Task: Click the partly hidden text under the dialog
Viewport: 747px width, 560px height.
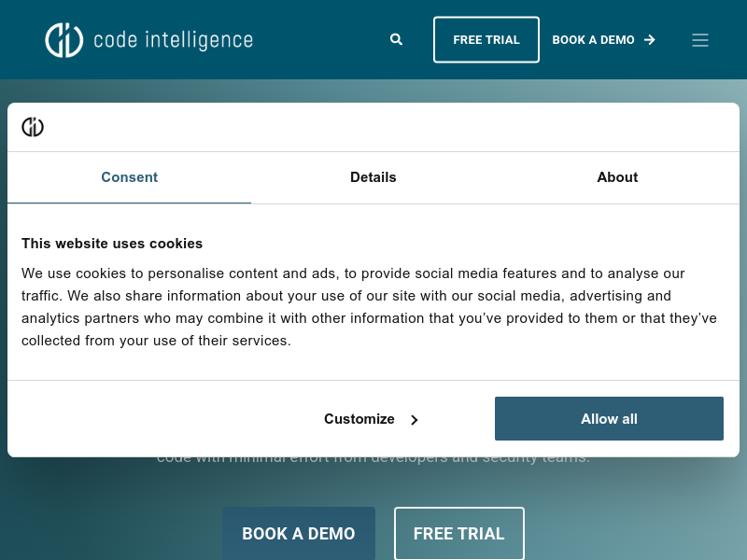Action: (x=373, y=460)
